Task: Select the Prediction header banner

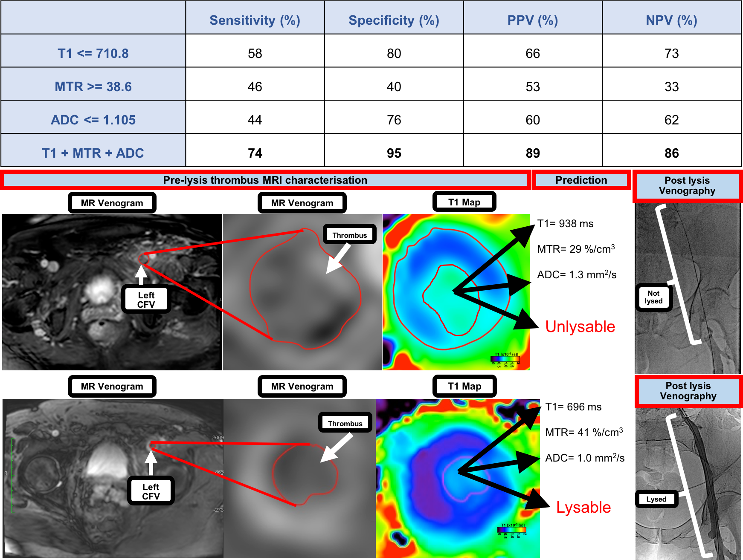Action: click(x=581, y=180)
